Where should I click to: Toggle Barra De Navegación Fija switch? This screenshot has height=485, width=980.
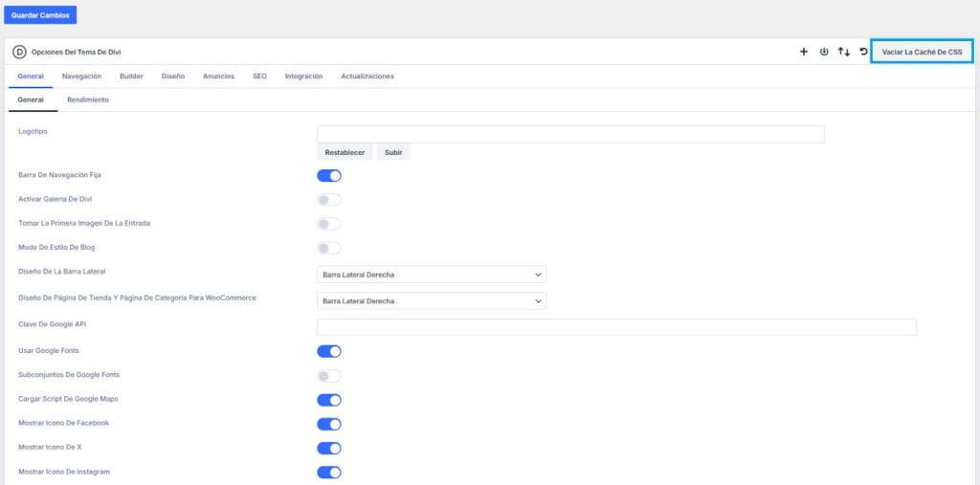pyautogui.click(x=329, y=176)
